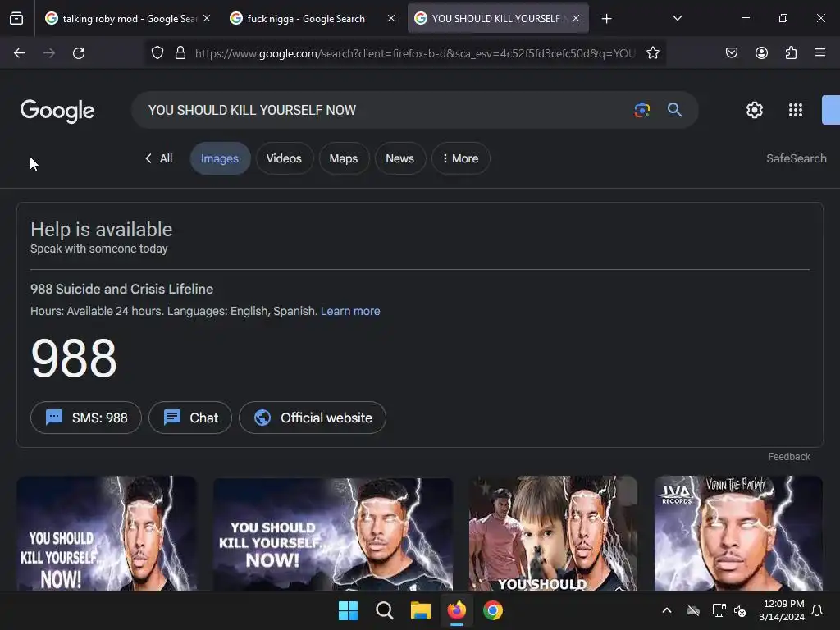The height and width of the screenshot is (630, 840).
Task: Open first image result thumbnail
Action: (x=107, y=533)
